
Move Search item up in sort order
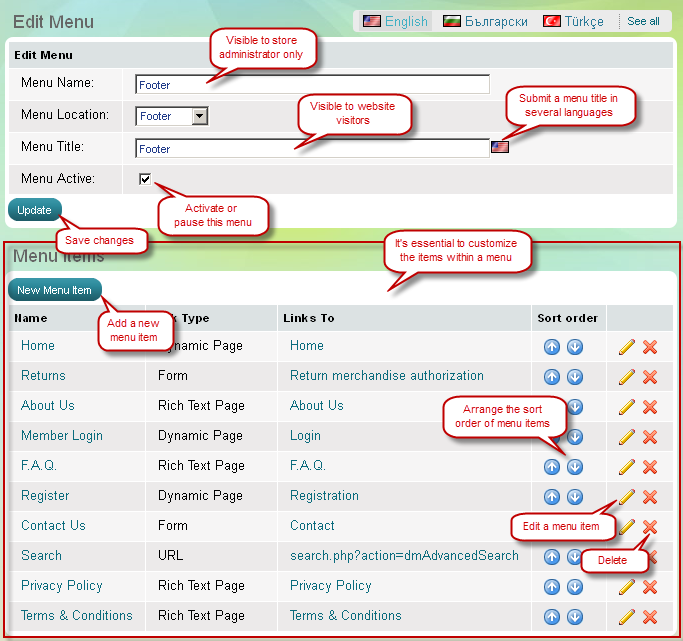point(552,557)
